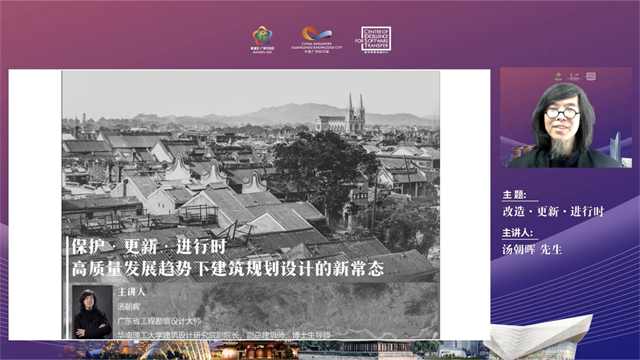The width and height of the screenshot is (640, 360).
Task: Click the 主题: label in the sidebar
Action: click(514, 195)
